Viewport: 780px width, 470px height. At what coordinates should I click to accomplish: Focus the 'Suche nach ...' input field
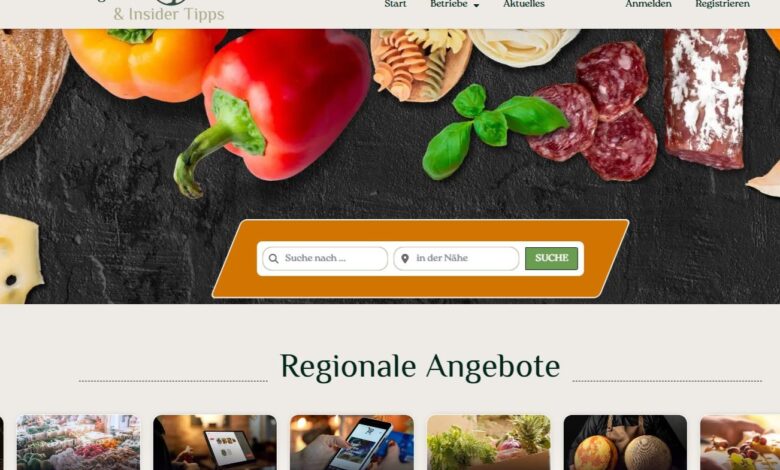click(325, 259)
